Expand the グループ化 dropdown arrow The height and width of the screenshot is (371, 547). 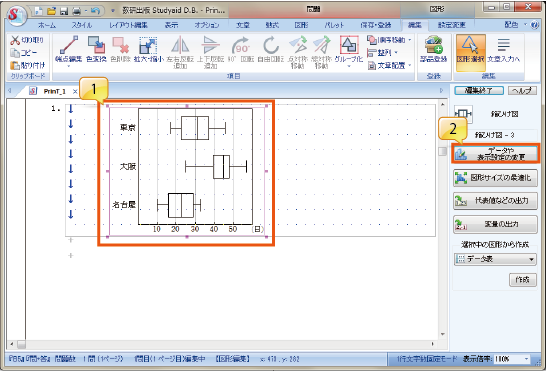click(349, 66)
